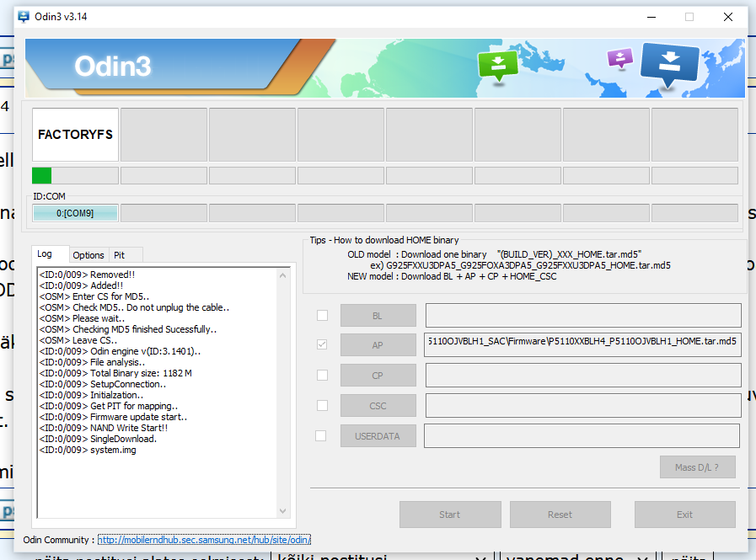Click the FACTORYFS status box
This screenshot has height=560, width=756.
pos(75,135)
